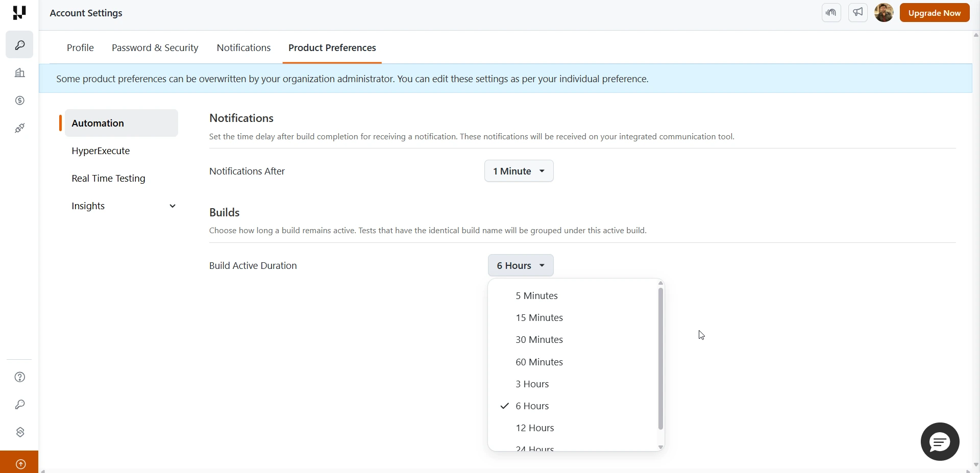Click the dropdown list scroll-up arrow

point(660,283)
